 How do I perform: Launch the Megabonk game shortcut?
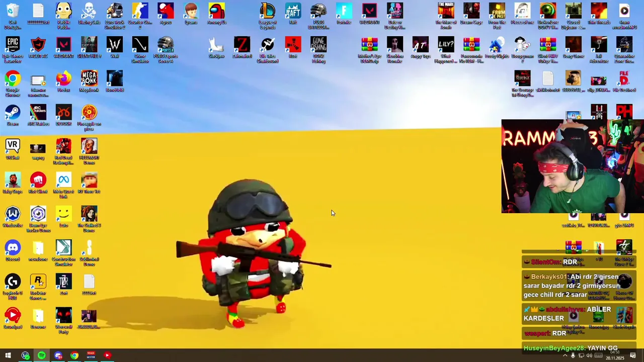click(89, 81)
